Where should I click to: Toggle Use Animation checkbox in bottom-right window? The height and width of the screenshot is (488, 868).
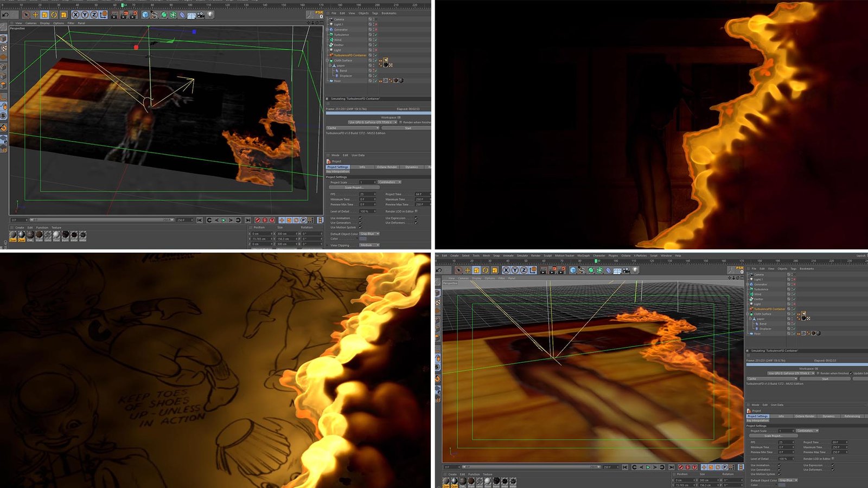click(780, 465)
